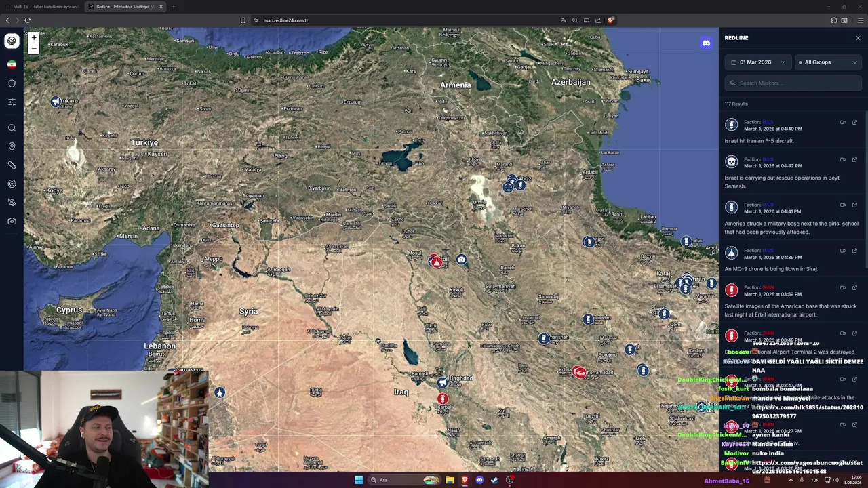Close the Redline browser tab

coord(161,7)
